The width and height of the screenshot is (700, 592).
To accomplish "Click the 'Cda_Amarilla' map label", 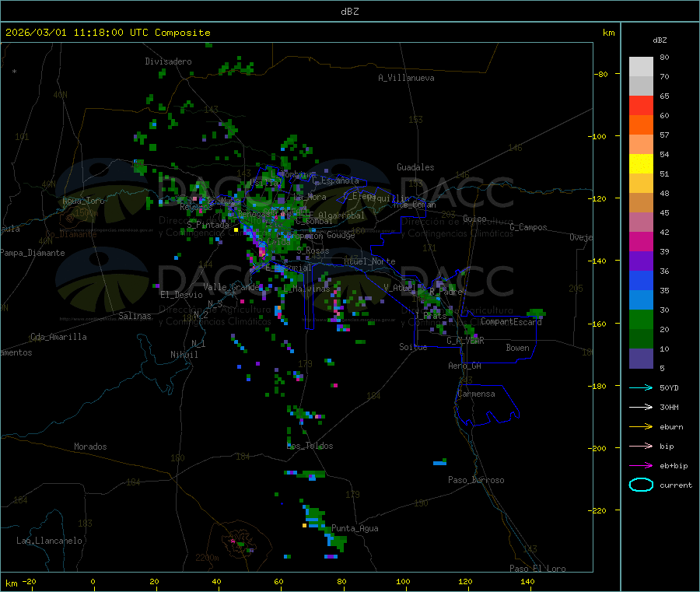I will 58,337.
